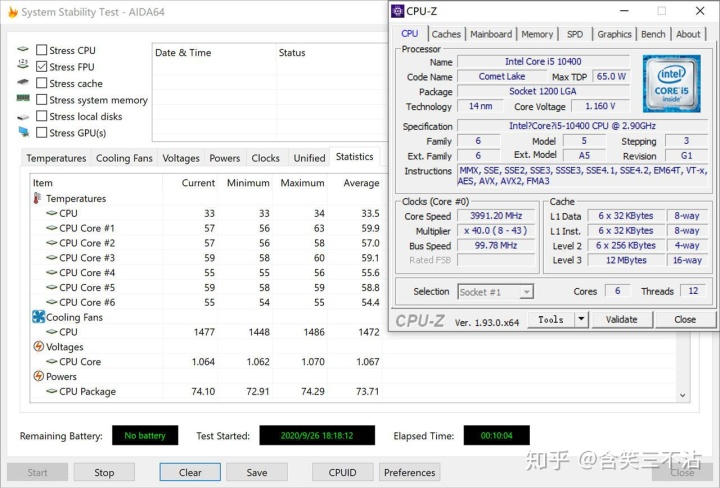This screenshot has height=488, width=720.
Task: Click the CPU-Z app icon in title bar
Action: click(397, 11)
